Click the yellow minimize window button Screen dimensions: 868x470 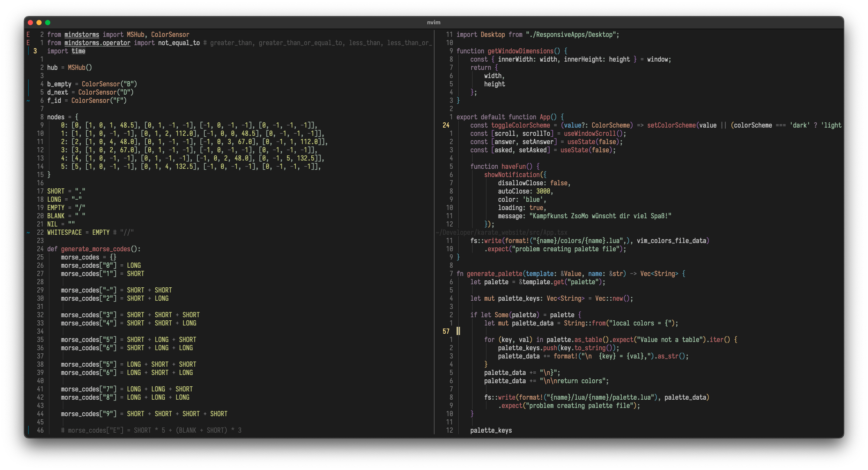(x=39, y=23)
